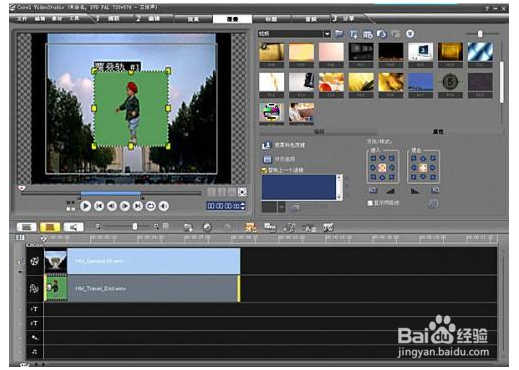Enable ripple editing (orange icon)
Viewport: 519px width, 370px height.
[x=250, y=227]
